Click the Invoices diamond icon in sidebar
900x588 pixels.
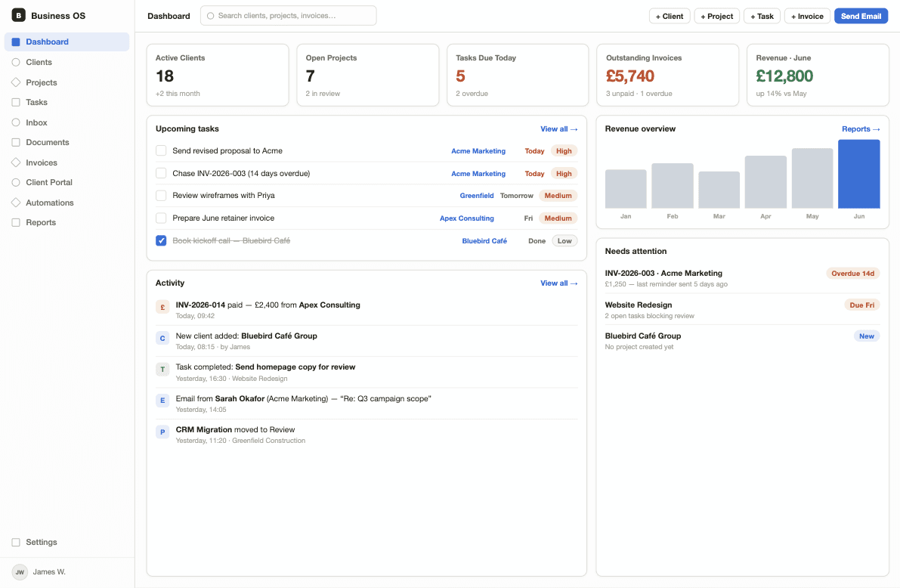16,162
